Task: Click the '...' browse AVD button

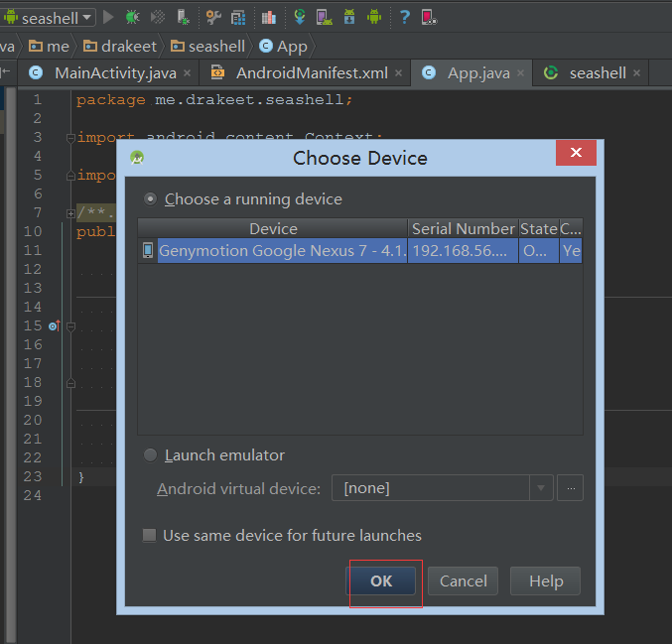Action: [571, 488]
